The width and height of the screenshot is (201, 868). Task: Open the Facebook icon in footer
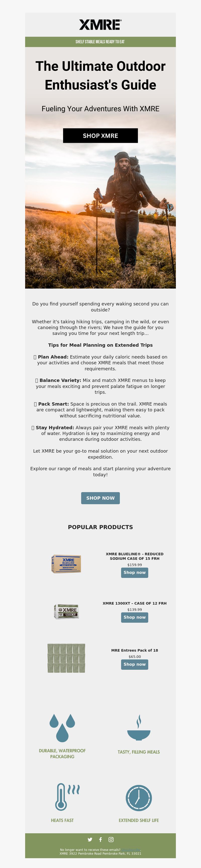click(100, 839)
